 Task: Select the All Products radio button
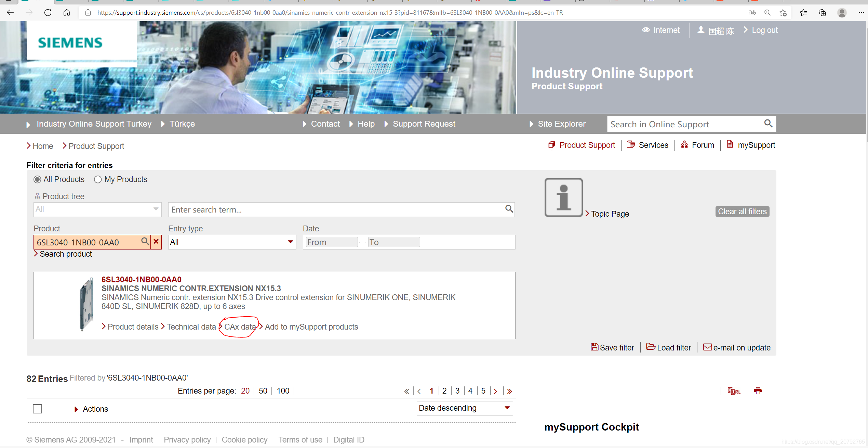(x=37, y=180)
